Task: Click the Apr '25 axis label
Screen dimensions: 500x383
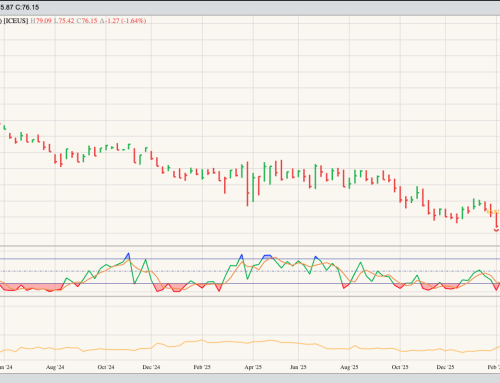Action: (x=253, y=367)
